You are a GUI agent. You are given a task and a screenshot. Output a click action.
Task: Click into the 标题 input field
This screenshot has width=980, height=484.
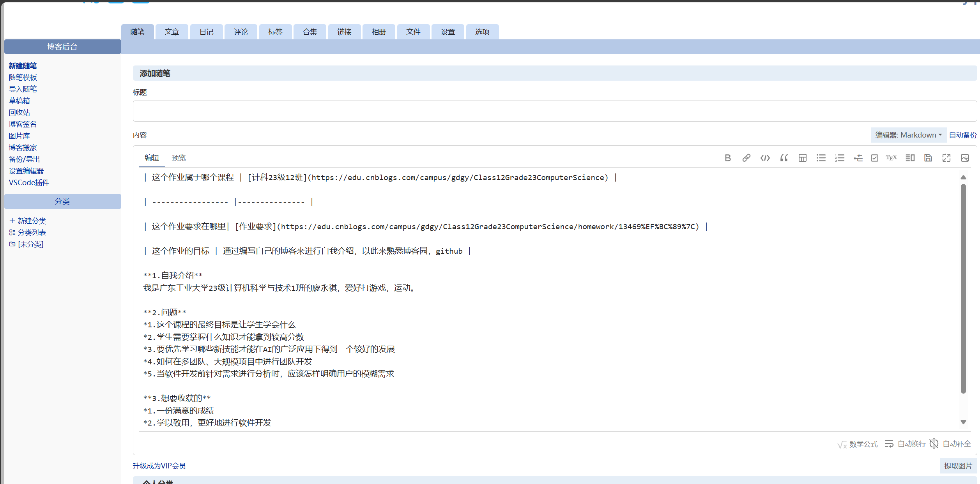click(554, 111)
